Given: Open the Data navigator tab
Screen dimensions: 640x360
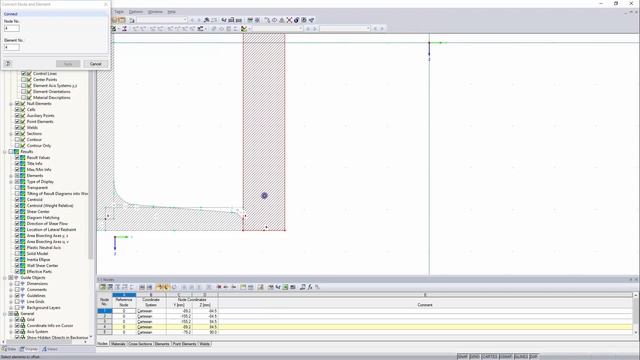Looking at the screenshot, I should coord(9,349).
